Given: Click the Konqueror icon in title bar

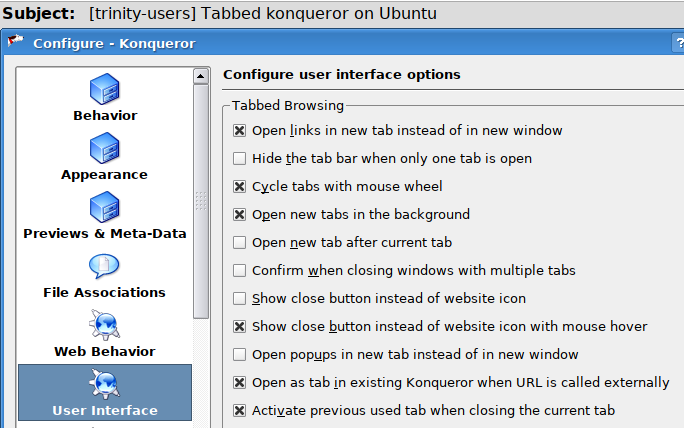Looking at the screenshot, I should 15,41.
